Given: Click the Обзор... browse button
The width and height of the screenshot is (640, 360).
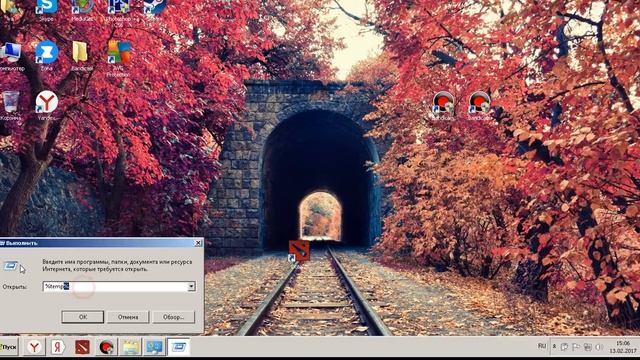Looking at the screenshot, I should click(x=173, y=317).
